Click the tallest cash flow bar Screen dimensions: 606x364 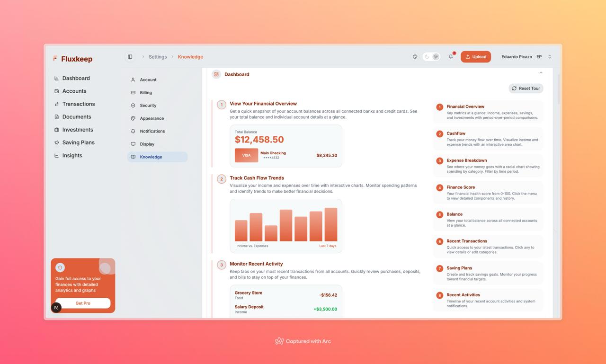click(x=330, y=225)
